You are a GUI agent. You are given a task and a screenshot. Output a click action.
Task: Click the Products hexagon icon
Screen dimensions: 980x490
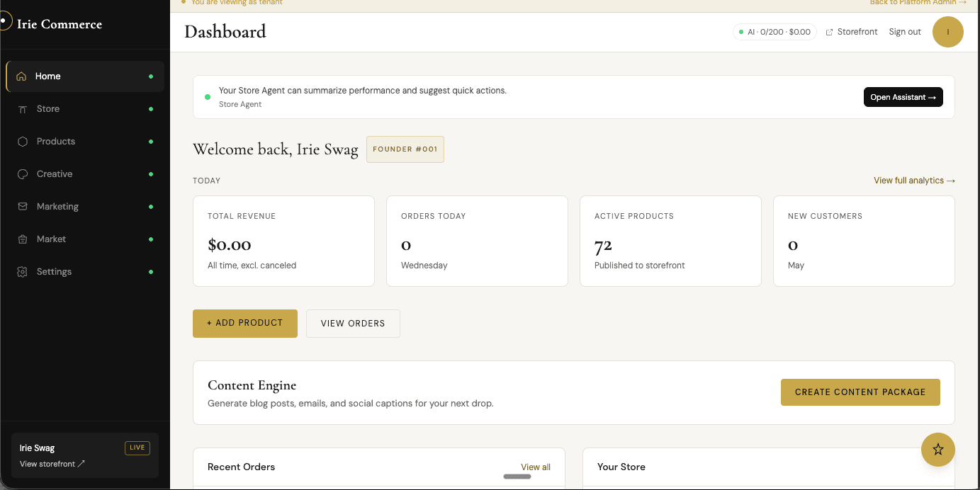(23, 142)
